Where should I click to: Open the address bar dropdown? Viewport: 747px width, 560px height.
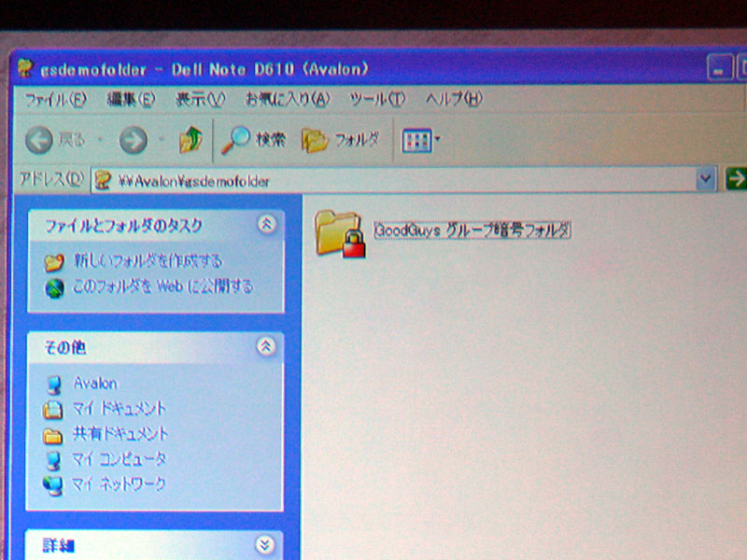click(x=707, y=179)
